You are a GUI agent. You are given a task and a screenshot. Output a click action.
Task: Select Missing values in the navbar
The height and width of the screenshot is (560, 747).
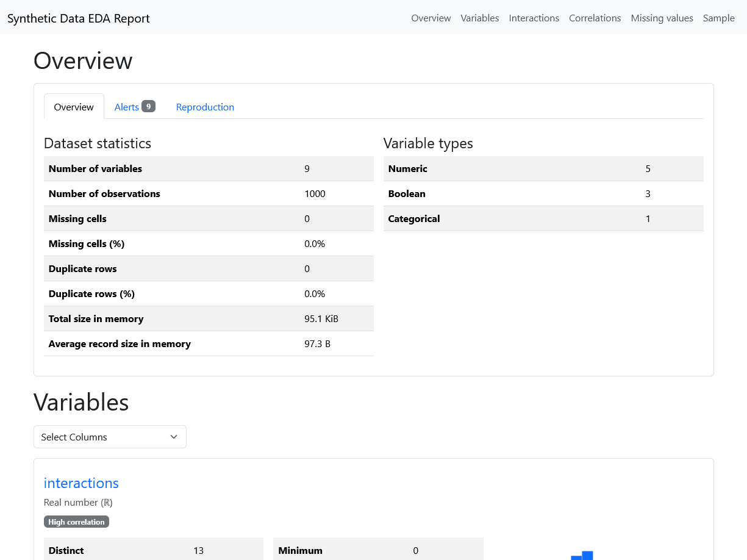[x=662, y=18]
